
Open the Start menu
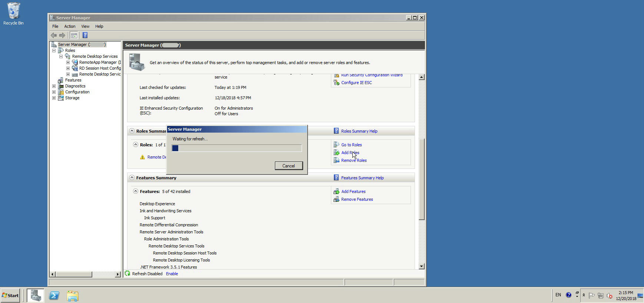(x=10, y=295)
